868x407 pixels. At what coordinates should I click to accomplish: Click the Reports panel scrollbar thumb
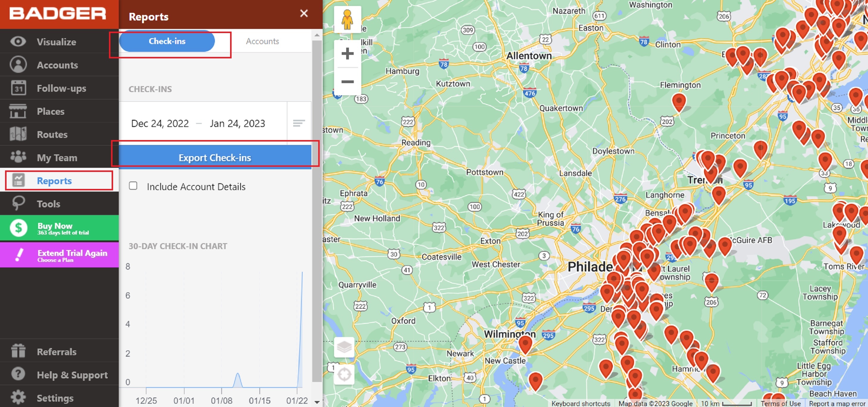coord(317,211)
